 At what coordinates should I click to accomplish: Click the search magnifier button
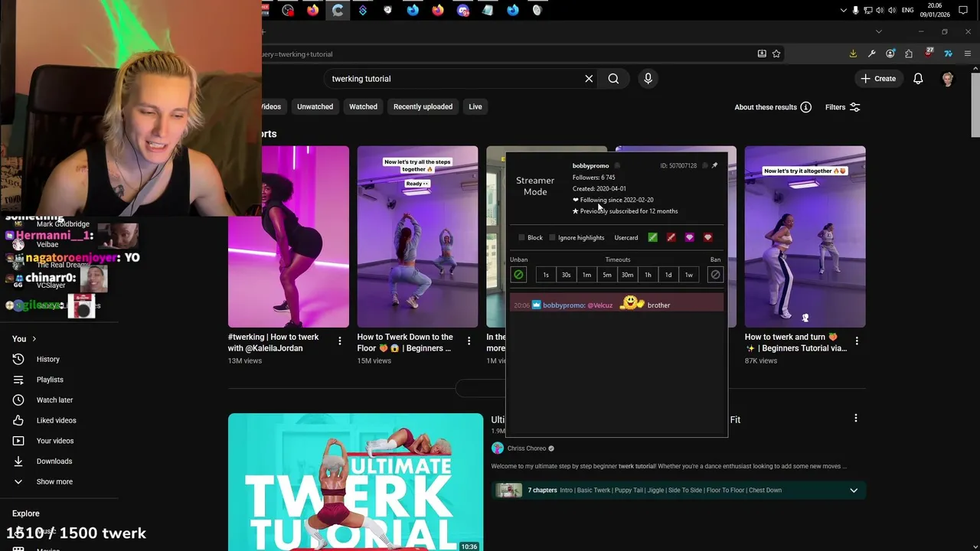point(613,78)
